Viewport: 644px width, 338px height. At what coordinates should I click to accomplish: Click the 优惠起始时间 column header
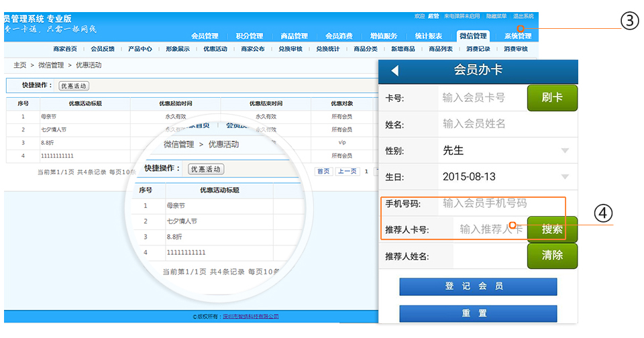175,103
